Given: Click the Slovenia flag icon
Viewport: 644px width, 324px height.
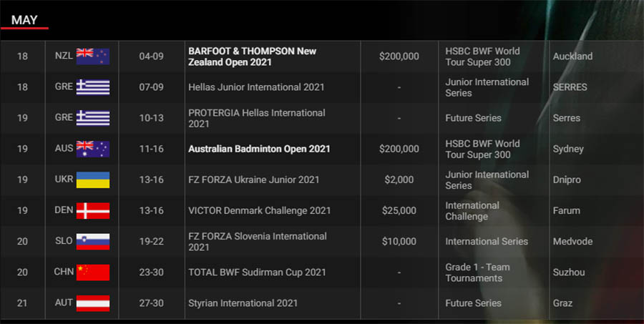Looking at the screenshot, I should [93, 242].
